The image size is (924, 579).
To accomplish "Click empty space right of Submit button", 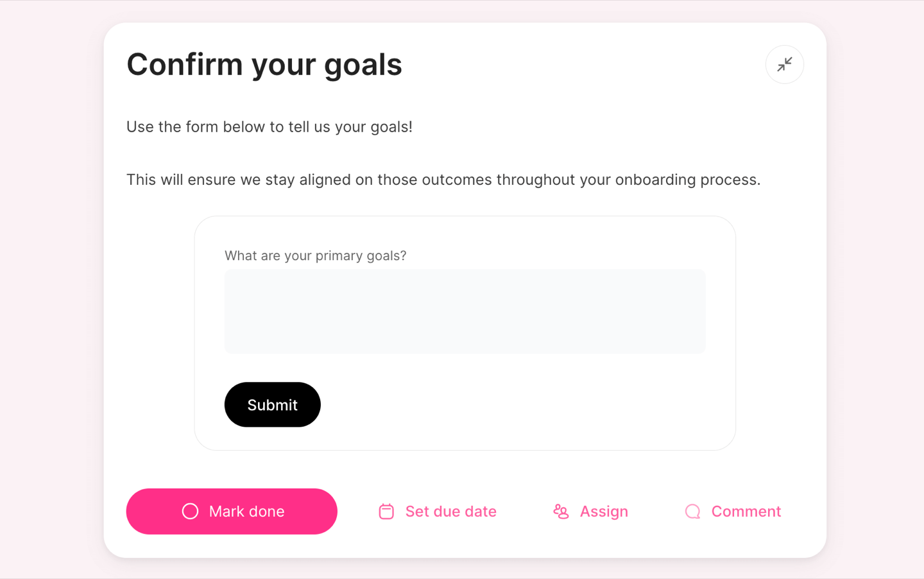I will [513, 404].
